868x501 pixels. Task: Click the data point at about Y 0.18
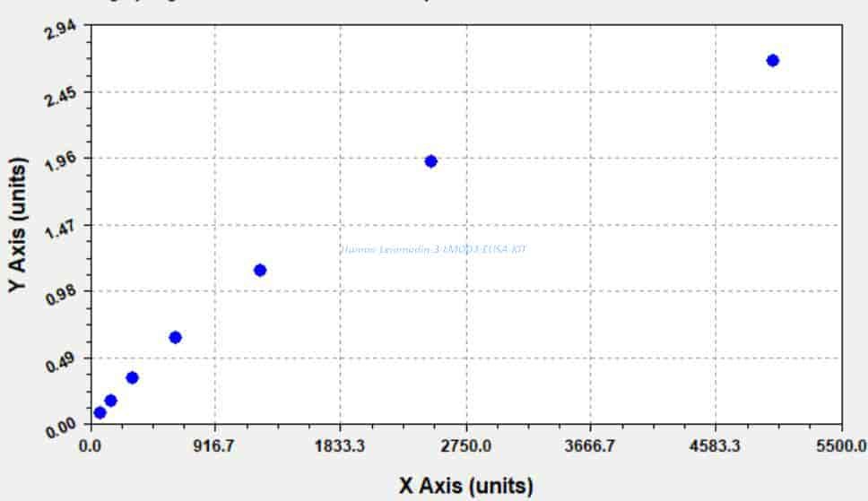[x=110, y=401]
